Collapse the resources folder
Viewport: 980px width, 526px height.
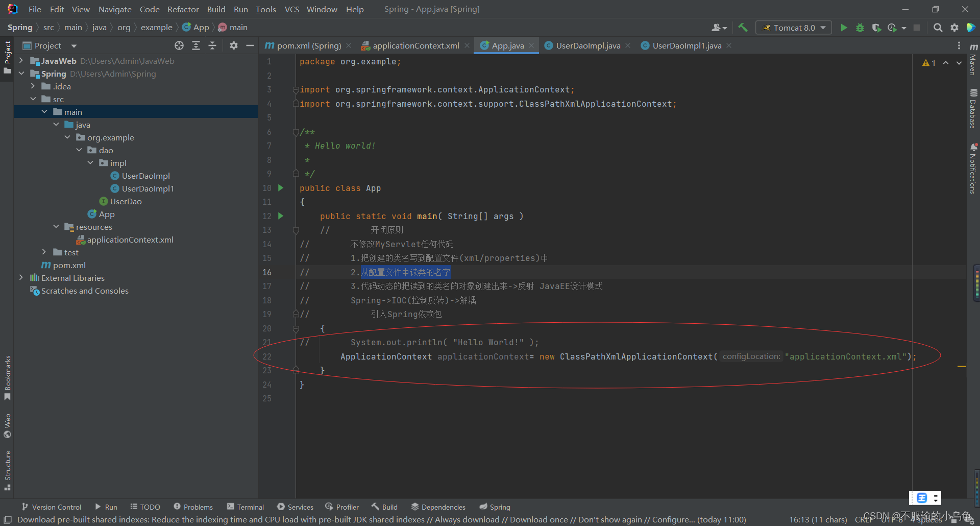56,227
